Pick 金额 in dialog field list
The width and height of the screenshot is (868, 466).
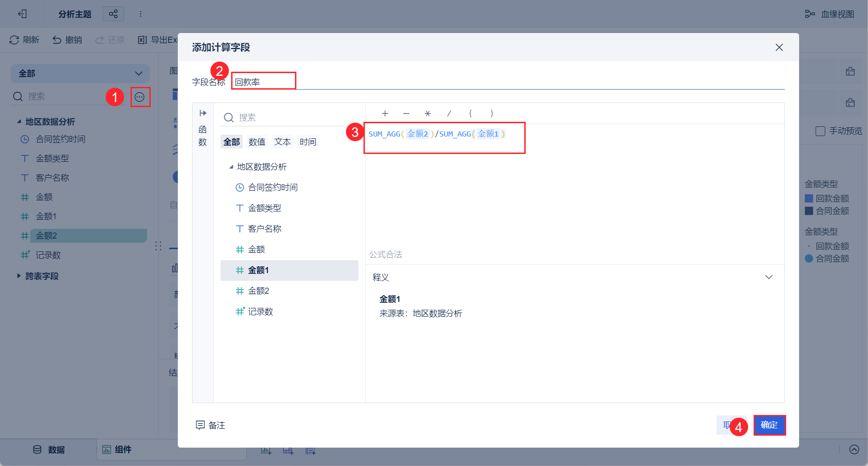289,250
